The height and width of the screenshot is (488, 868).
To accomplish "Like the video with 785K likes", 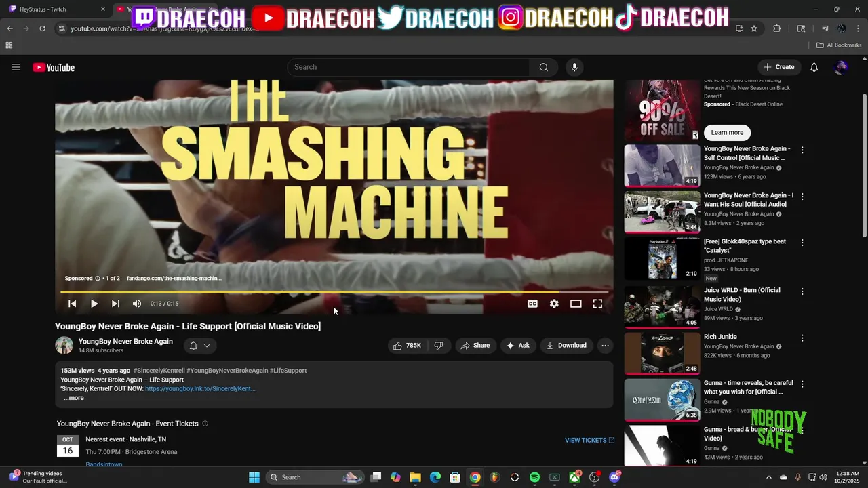I will click(x=408, y=346).
